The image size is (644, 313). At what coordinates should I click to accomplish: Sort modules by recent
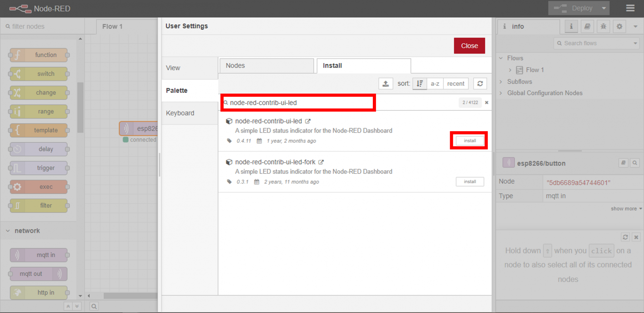point(455,84)
